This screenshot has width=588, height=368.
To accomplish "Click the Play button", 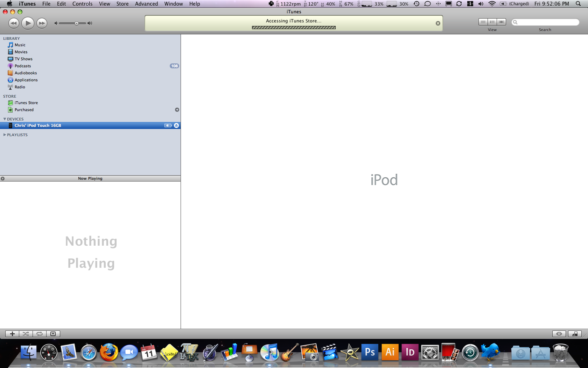I will pyautogui.click(x=28, y=23).
